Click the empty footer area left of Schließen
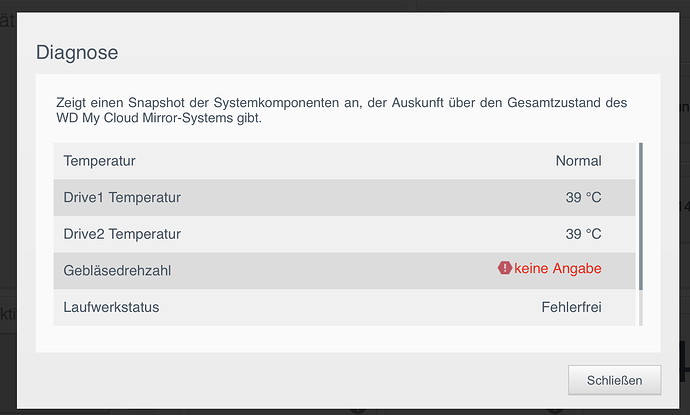Screen dimensions: 690x415 [300, 380]
